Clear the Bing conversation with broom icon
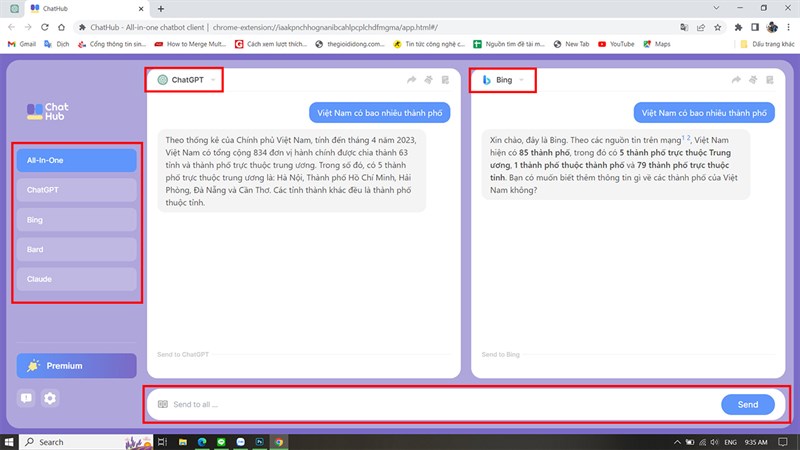800x450 pixels. point(753,80)
